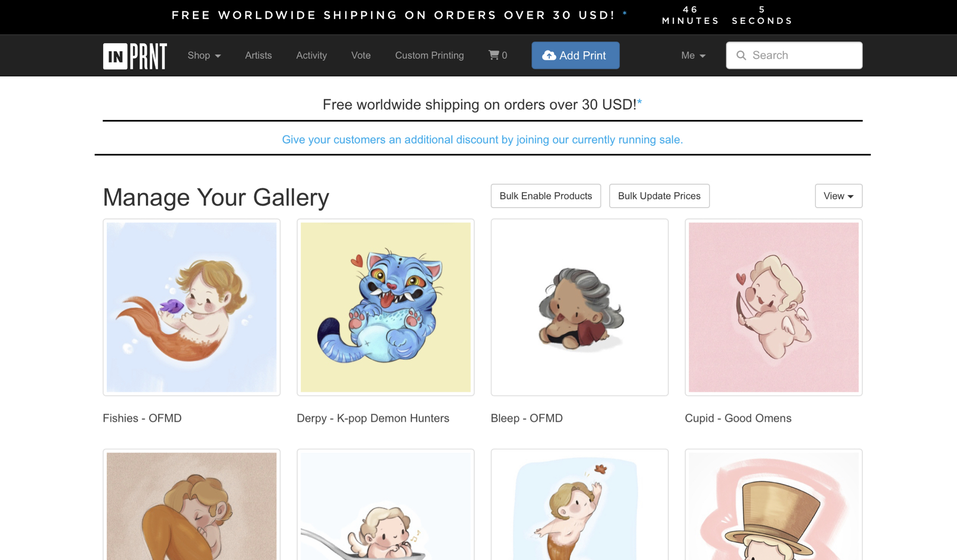The image size is (957, 560).
Task: Follow the join currently running sale link
Action: click(482, 140)
